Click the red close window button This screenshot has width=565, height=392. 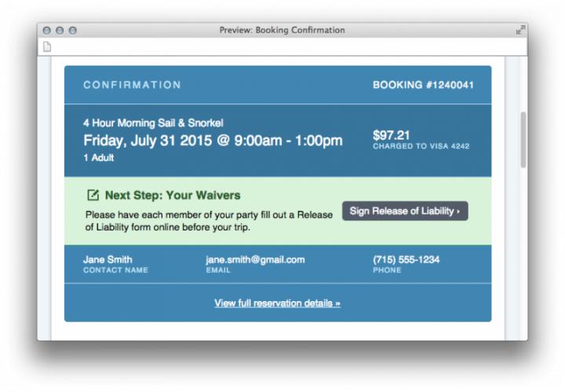point(46,31)
